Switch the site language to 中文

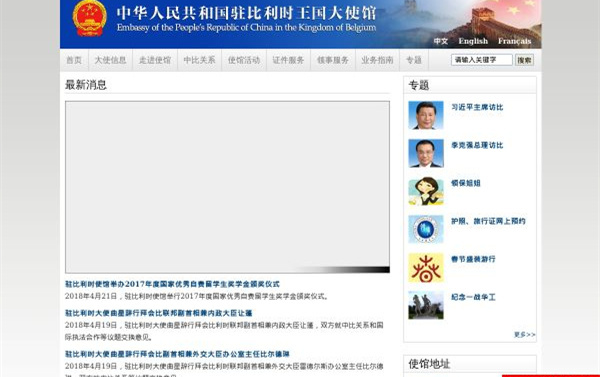[441, 41]
